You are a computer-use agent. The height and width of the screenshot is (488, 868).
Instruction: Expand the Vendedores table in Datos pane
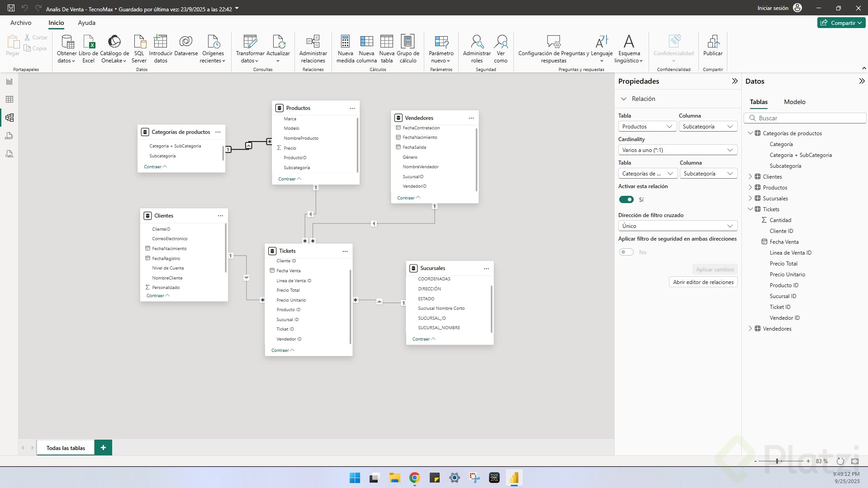(750, 329)
